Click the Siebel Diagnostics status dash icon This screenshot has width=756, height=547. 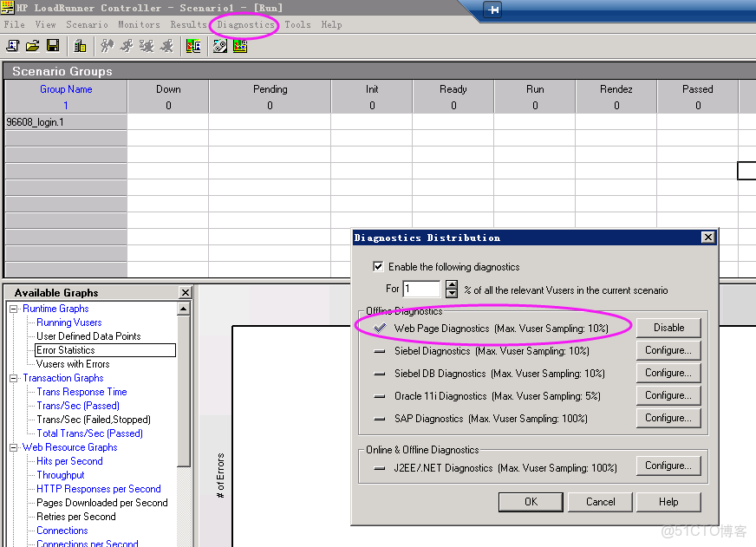click(380, 351)
